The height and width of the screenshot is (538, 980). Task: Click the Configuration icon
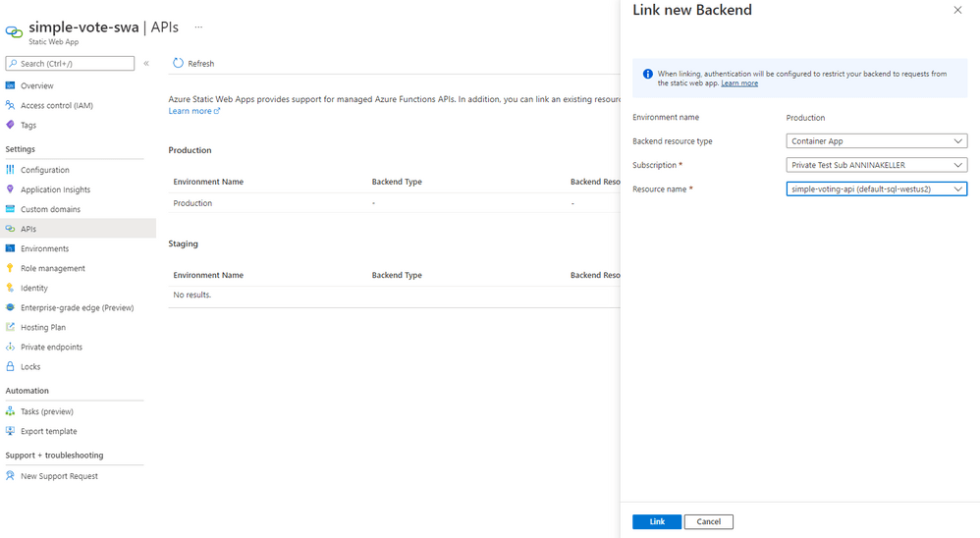(10, 169)
